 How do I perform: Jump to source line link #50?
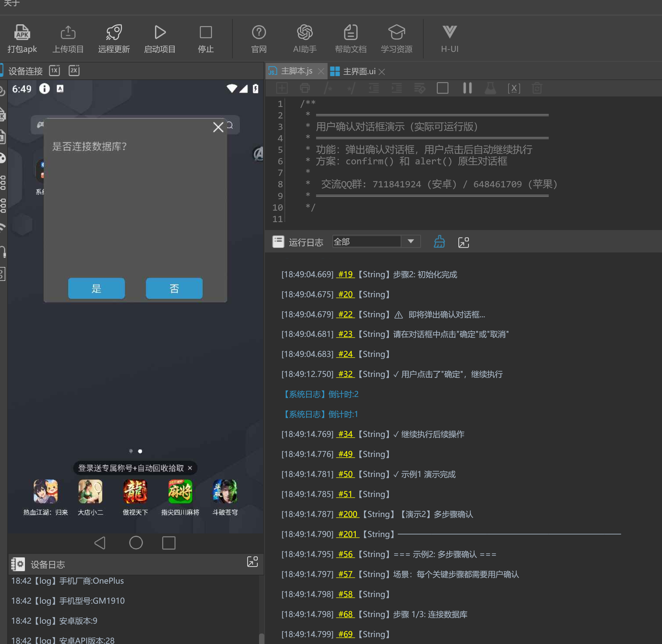(x=346, y=474)
